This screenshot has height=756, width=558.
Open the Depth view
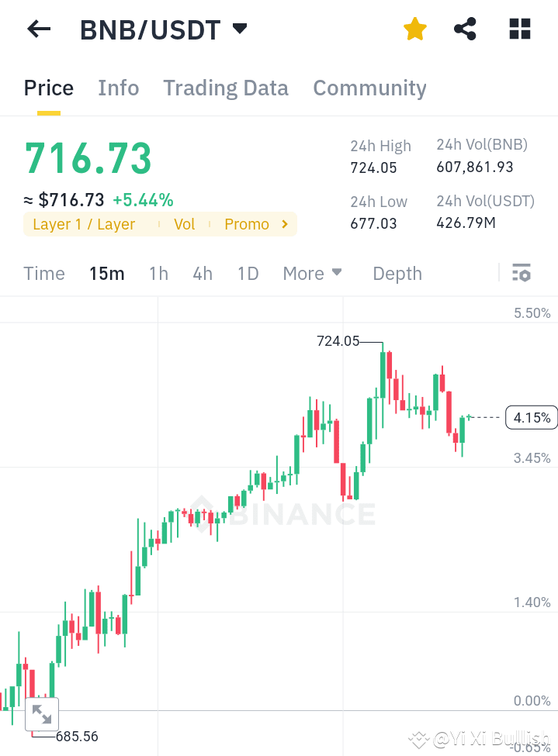tap(397, 273)
